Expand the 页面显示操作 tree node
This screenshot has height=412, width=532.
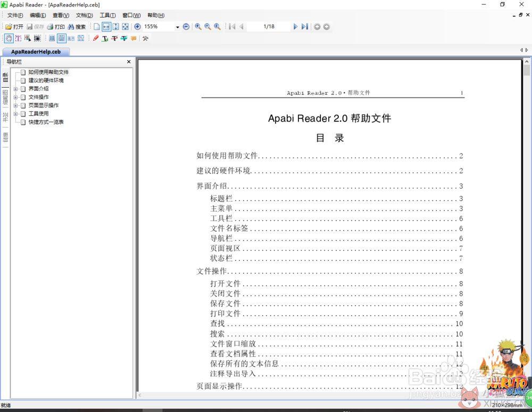(x=15, y=105)
